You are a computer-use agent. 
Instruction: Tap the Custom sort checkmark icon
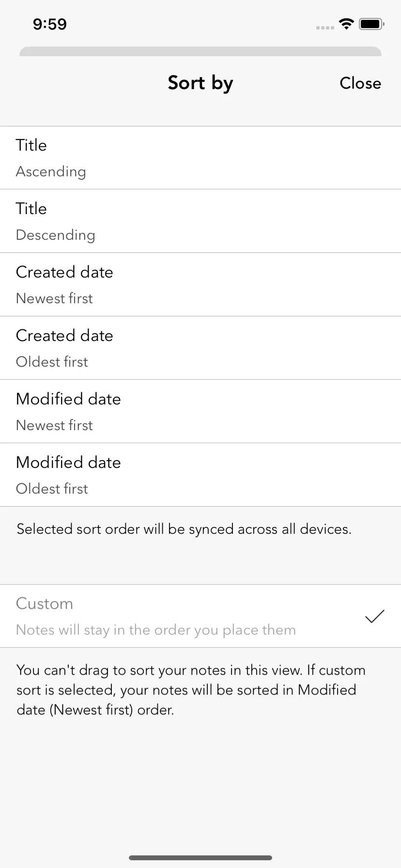[374, 616]
